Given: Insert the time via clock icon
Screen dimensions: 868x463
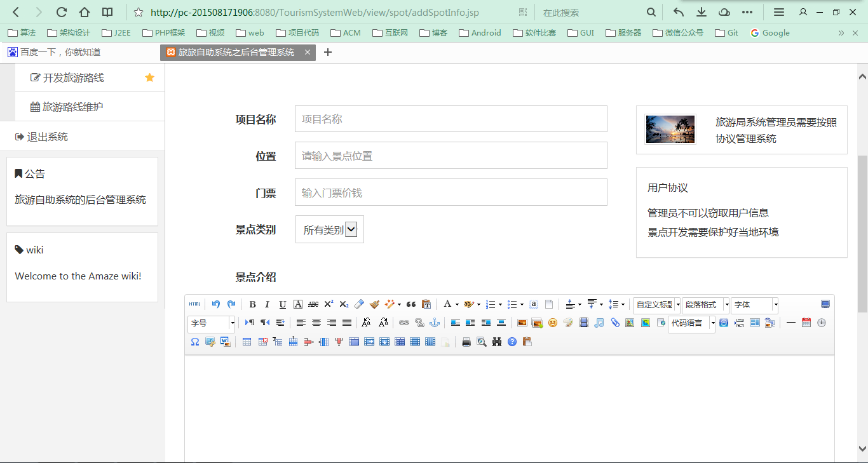Looking at the screenshot, I should [822, 323].
